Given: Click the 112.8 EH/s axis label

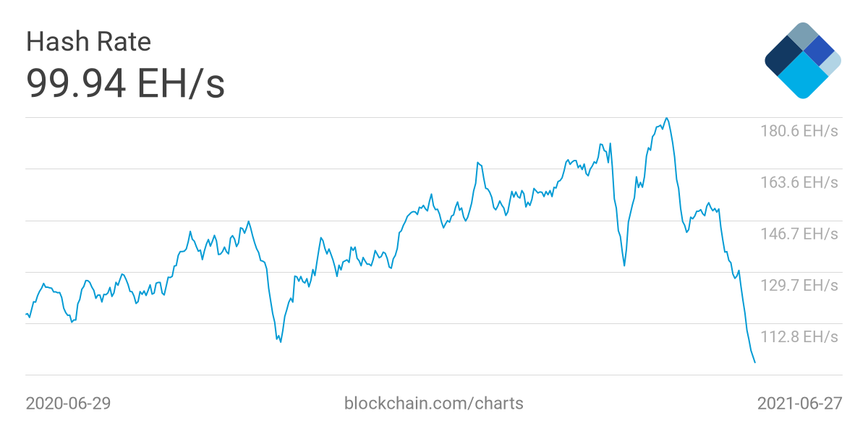Looking at the screenshot, I should tap(799, 336).
